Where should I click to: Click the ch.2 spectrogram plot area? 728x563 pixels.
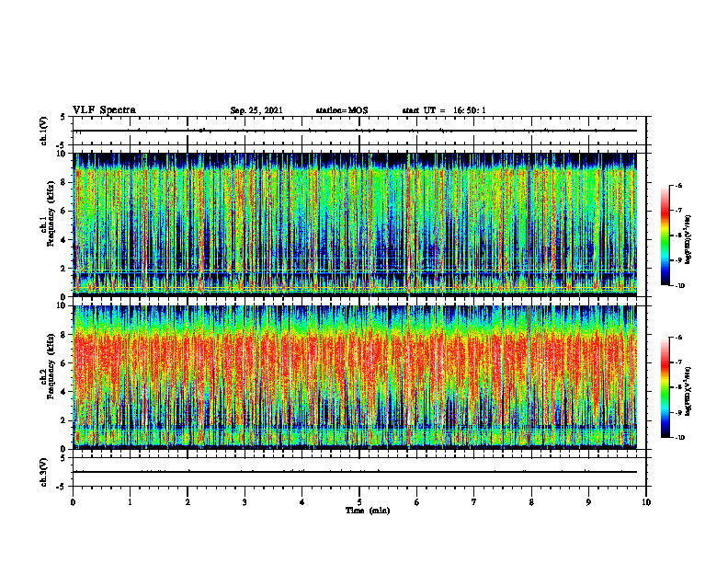pyautogui.click(x=355, y=377)
